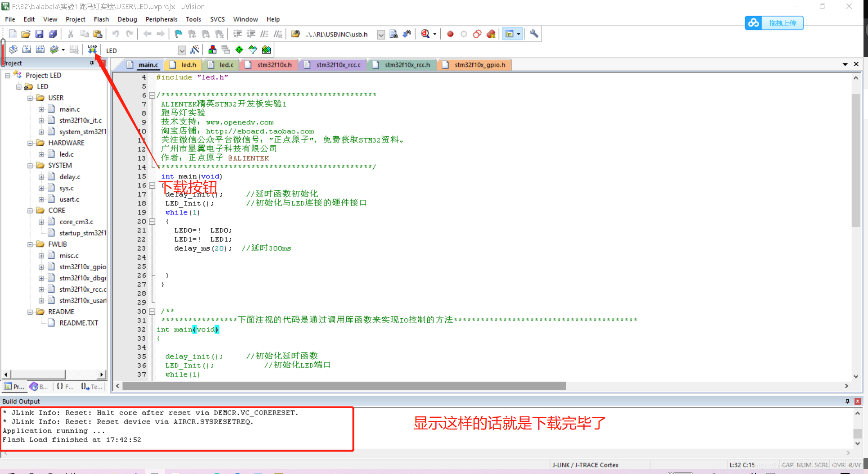The image size is (868, 474).
Task: Switch to stm32f10x_rcc.c tab
Action: (x=334, y=65)
